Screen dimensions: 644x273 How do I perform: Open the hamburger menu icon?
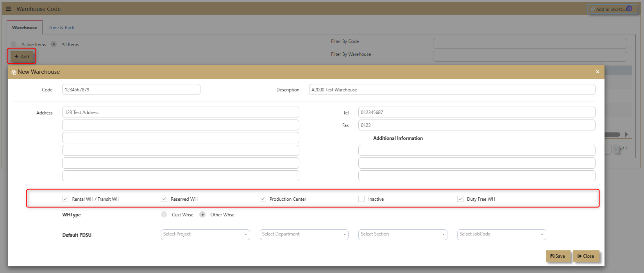(x=8, y=9)
